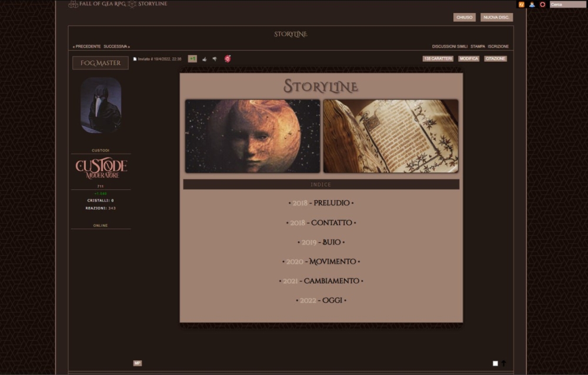Click the Fog Master avatar image
The image size is (588, 375).
(101, 105)
